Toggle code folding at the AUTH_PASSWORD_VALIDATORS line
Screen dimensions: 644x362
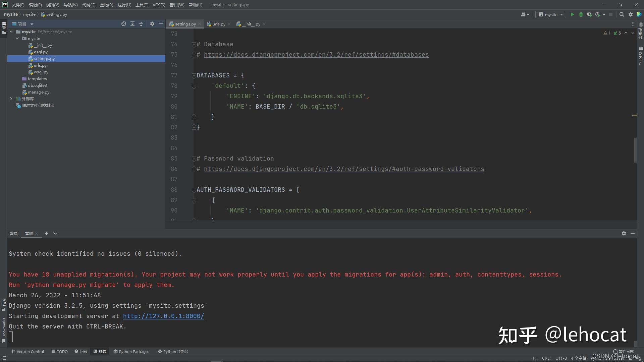194,190
